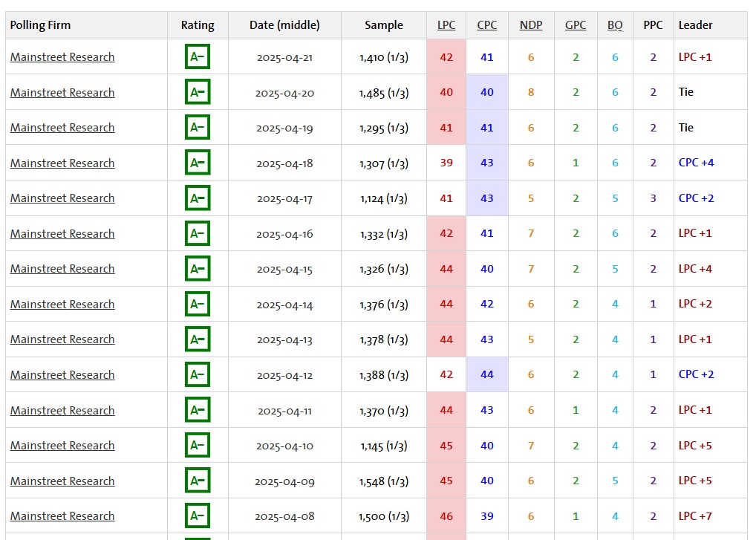Image resolution: width=756 pixels, height=540 pixels.
Task: Open the GPC column header link
Action: click(x=576, y=25)
